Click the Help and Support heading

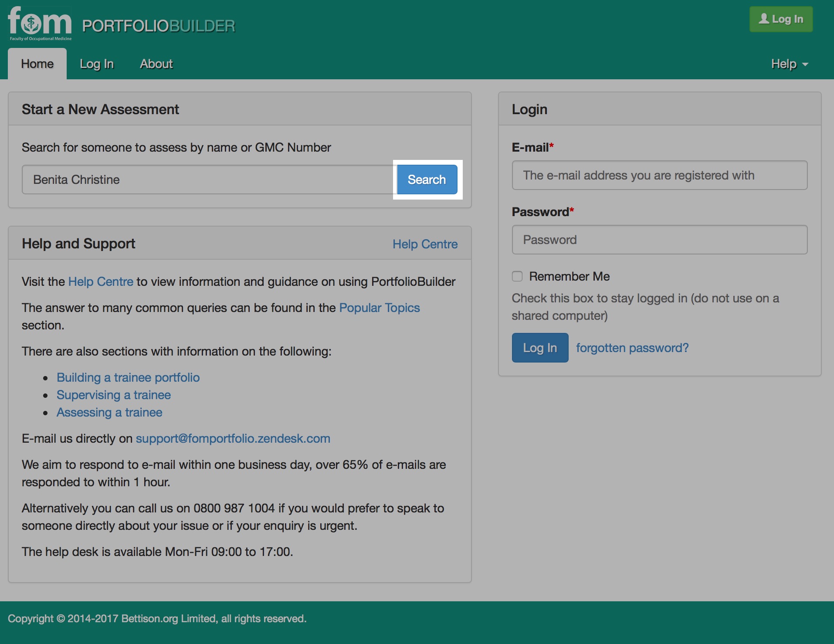pyautogui.click(x=78, y=244)
